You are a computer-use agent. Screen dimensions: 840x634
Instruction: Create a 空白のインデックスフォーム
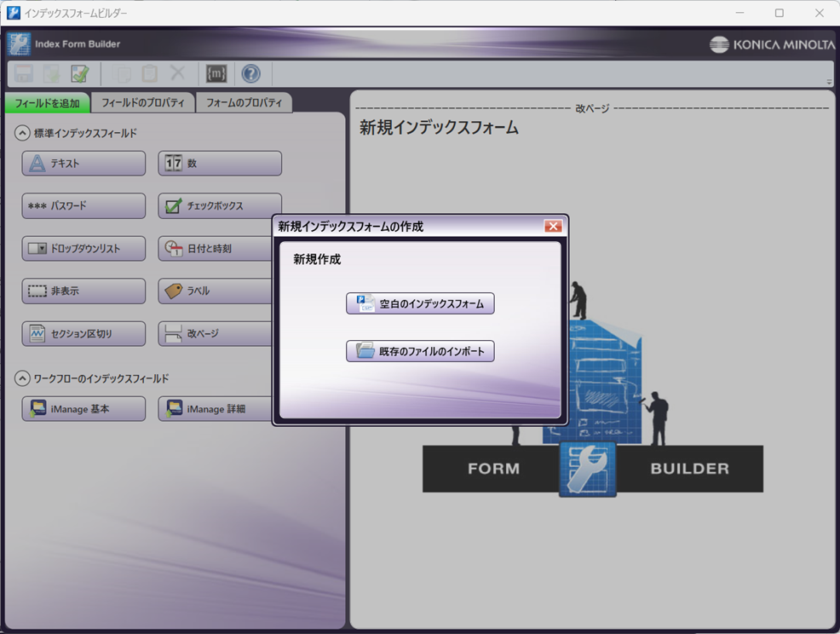point(420,304)
